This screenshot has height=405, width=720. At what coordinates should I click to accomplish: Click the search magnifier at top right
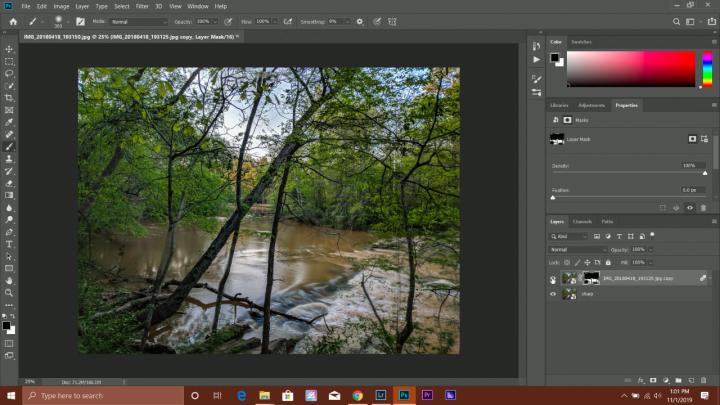(x=676, y=22)
